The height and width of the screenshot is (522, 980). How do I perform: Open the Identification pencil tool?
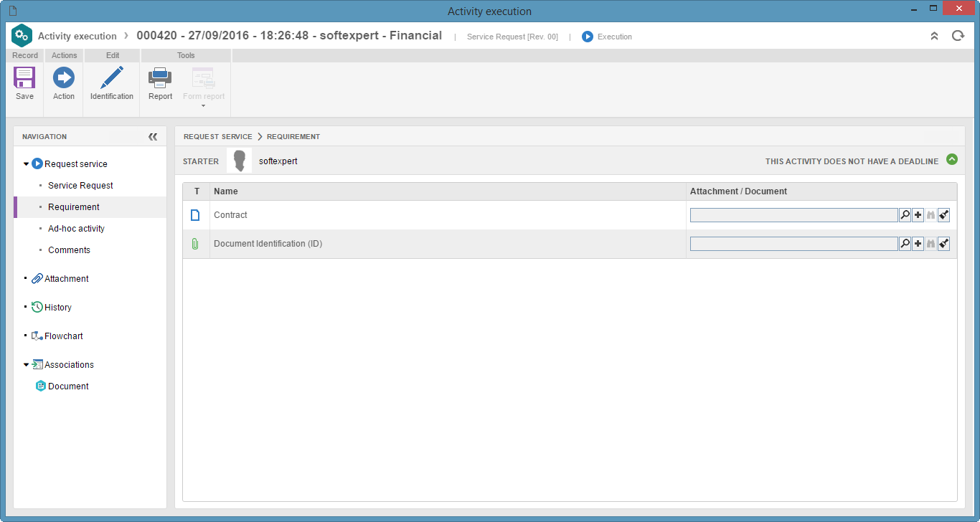pos(112,84)
